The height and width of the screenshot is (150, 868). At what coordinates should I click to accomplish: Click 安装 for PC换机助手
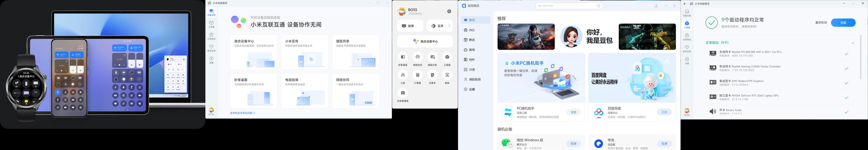click(x=574, y=112)
